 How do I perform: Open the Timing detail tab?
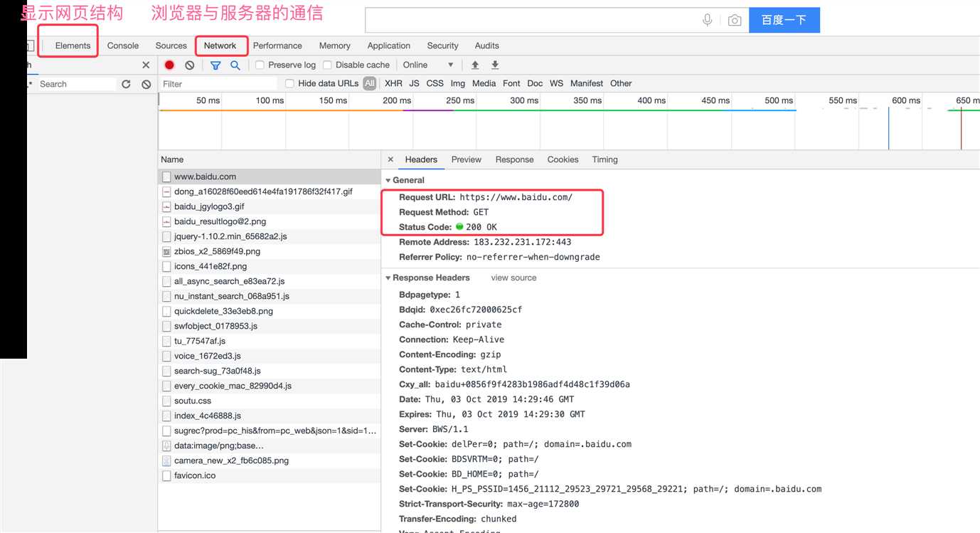(x=605, y=159)
